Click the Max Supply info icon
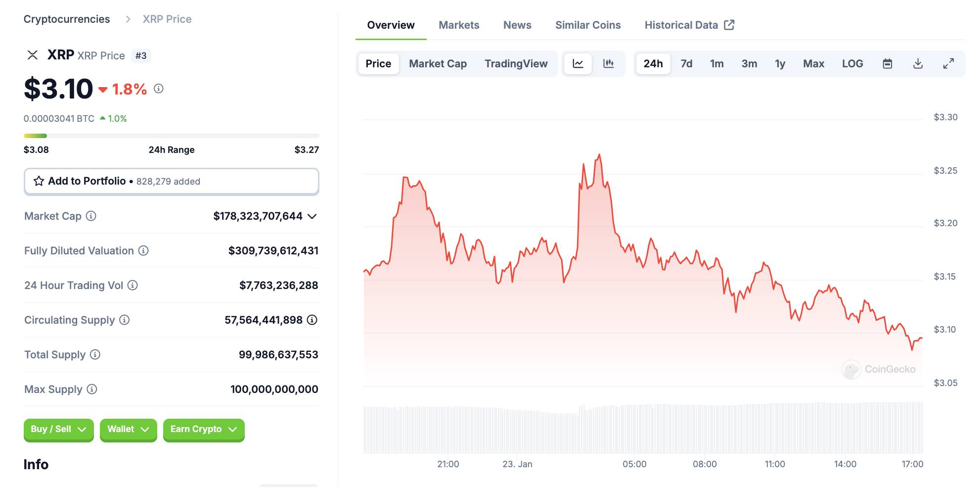 pos(92,389)
